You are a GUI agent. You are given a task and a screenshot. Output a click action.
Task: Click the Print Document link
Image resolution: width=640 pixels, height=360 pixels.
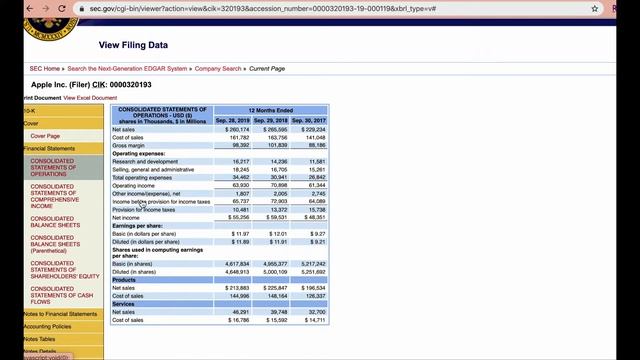(42, 98)
